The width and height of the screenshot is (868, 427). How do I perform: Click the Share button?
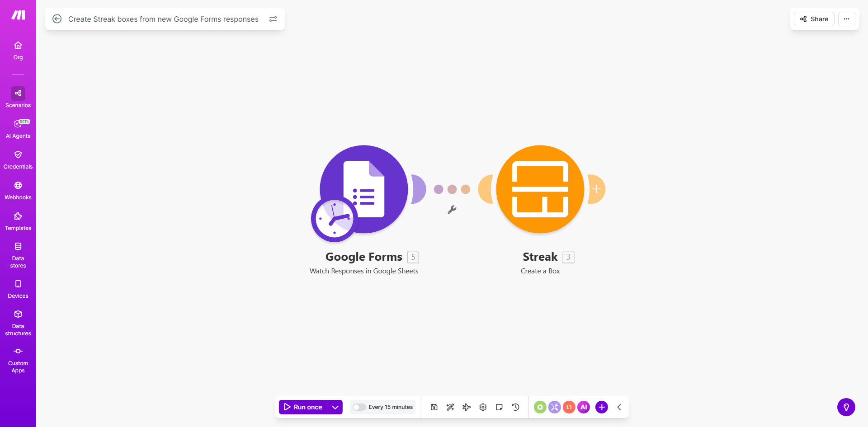814,19
